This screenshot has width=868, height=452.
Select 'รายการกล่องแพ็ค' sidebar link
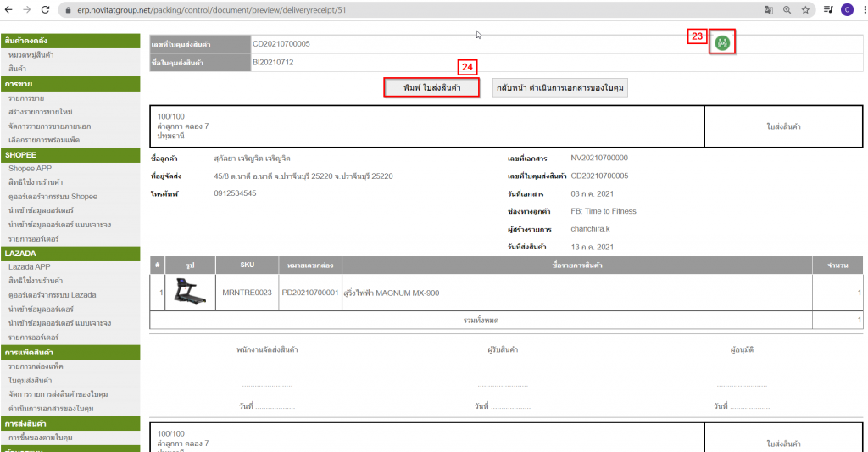[36, 366]
